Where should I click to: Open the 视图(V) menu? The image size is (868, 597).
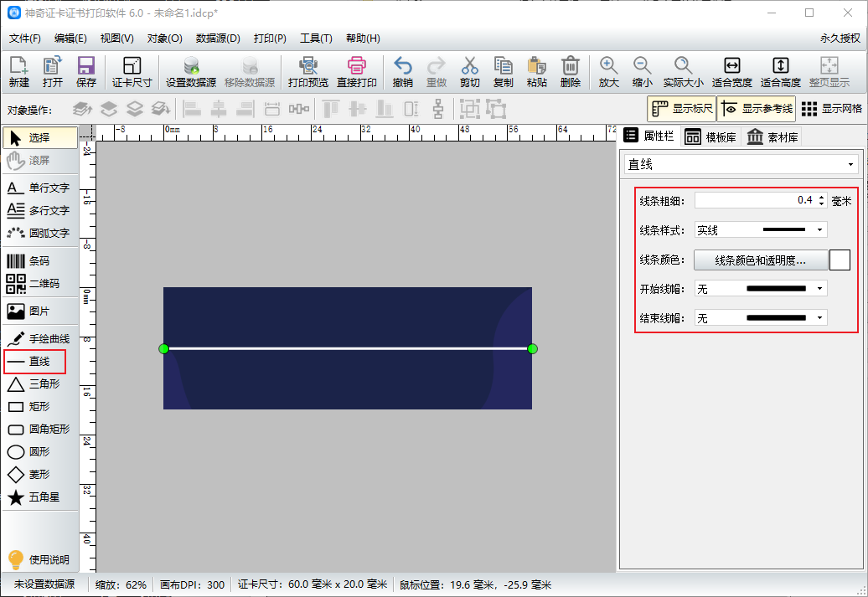(x=116, y=39)
